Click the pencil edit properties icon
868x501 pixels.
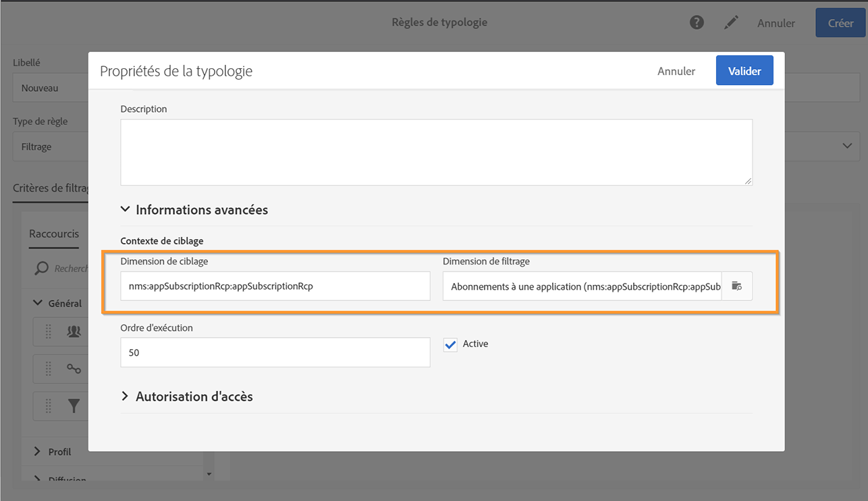click(731, 23)
